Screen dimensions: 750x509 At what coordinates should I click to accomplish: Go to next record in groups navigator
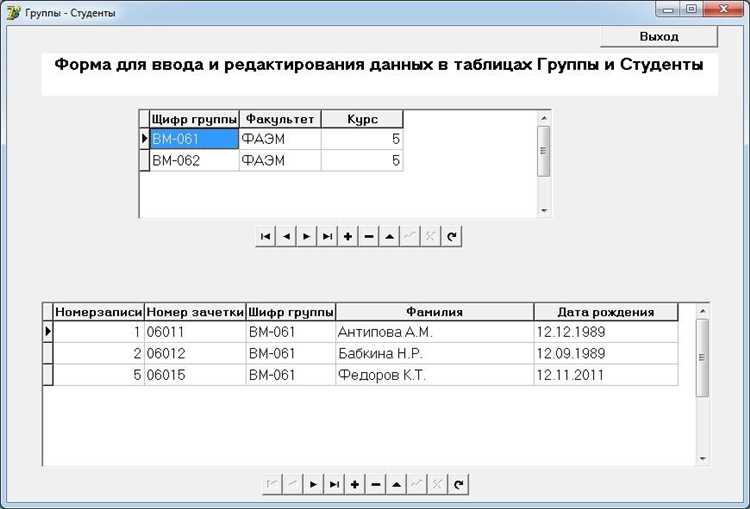point(307,236)
